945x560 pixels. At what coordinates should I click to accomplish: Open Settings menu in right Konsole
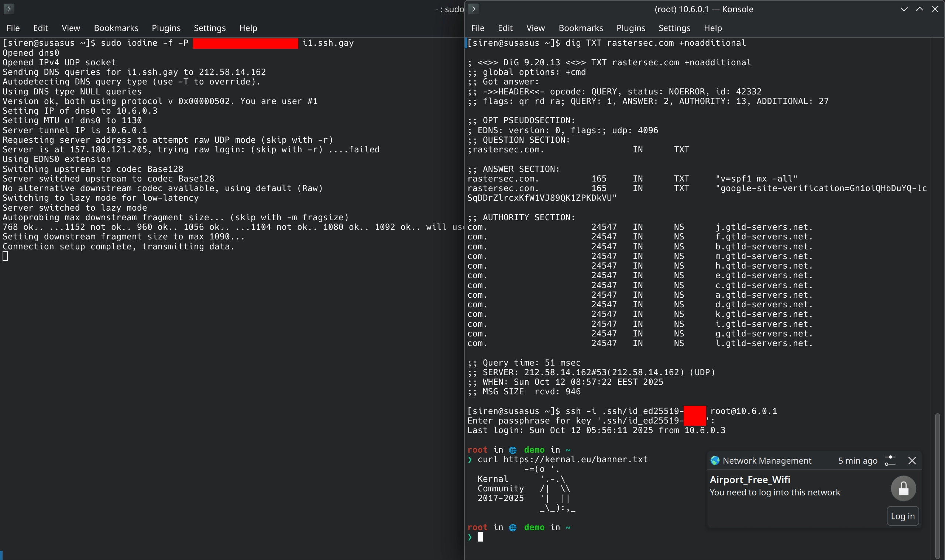click(x=674, y=28)
